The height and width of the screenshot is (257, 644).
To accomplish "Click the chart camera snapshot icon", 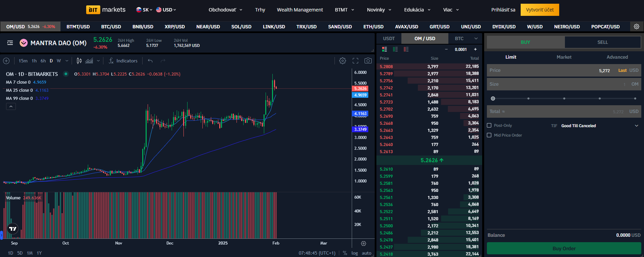I will pos(368,61).
